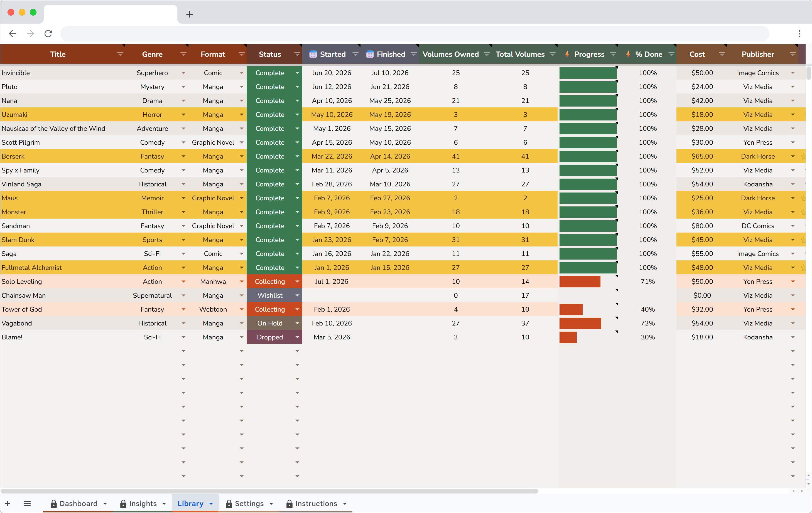Click Solo Leveling's progress bar
Screen dimensions: 812x513
pos(580,282)
